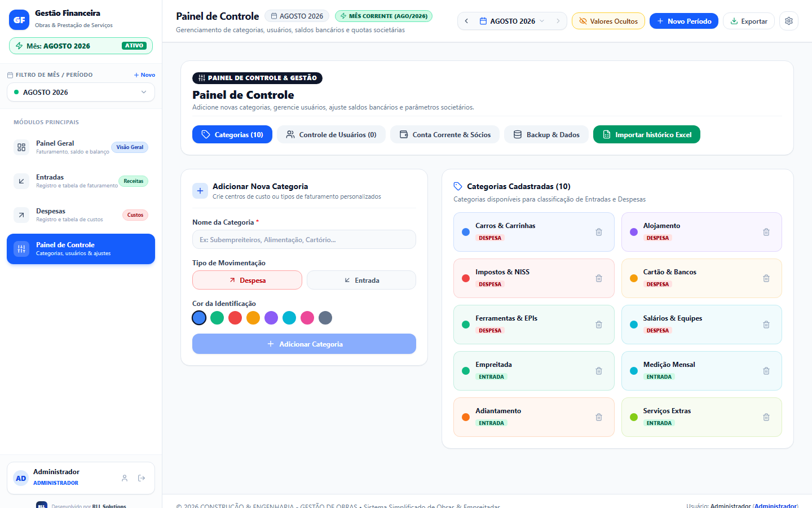Viewport: 812px width, 508px height.
Task: Click + Novo link in period filter
Action: [144, 75]
